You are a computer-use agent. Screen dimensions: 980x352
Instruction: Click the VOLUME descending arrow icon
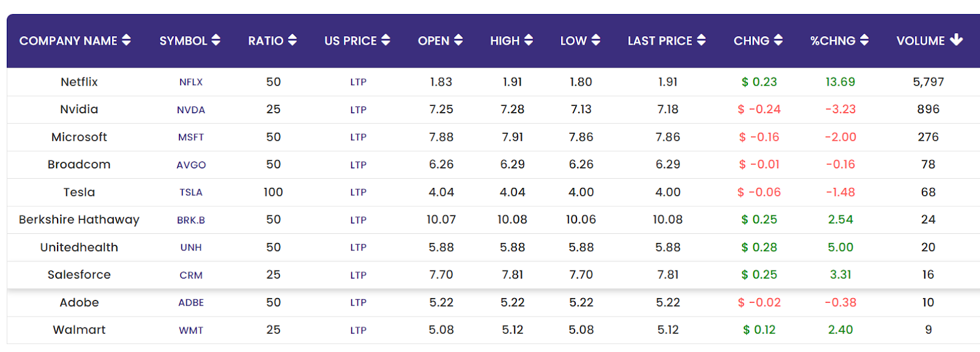[956, 40]
